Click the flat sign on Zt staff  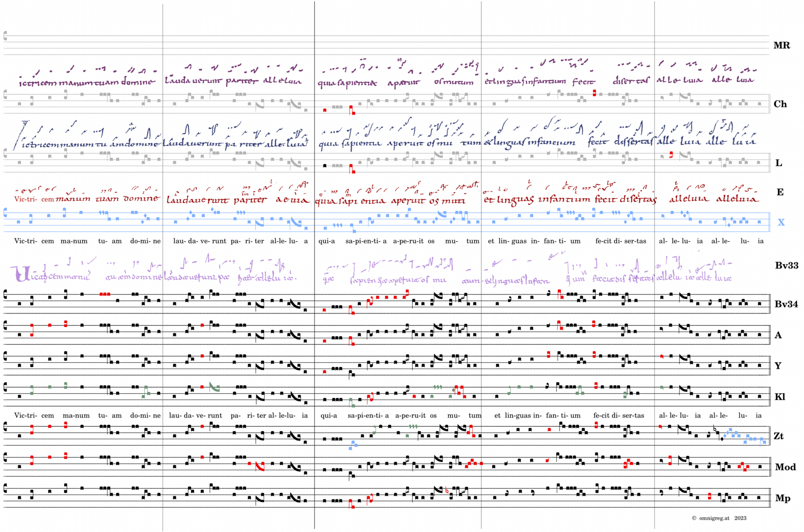tap(714, 430)
